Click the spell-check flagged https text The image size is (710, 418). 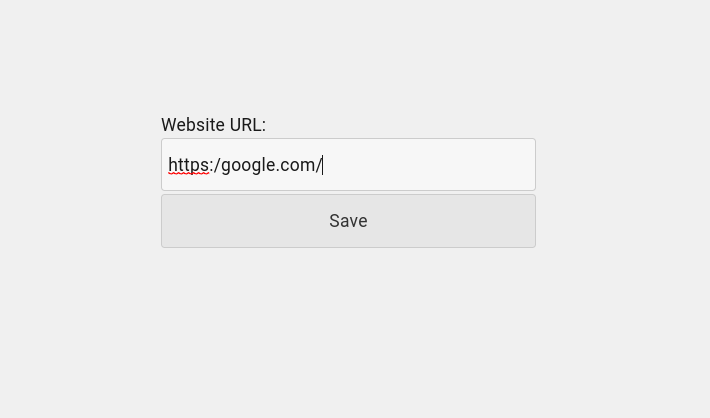coord(188,165)
